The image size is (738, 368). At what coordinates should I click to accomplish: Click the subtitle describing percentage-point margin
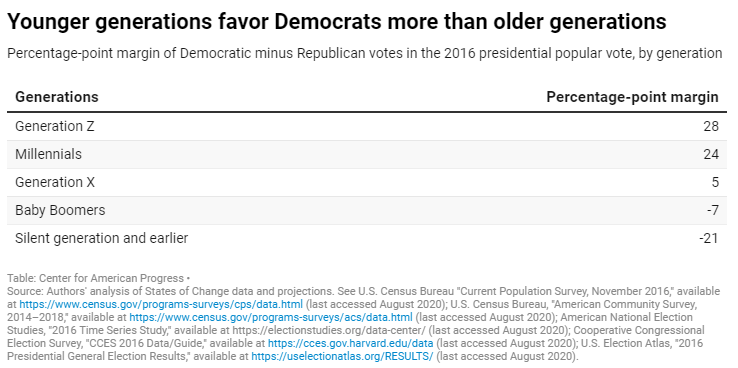(x=365, y=54)
